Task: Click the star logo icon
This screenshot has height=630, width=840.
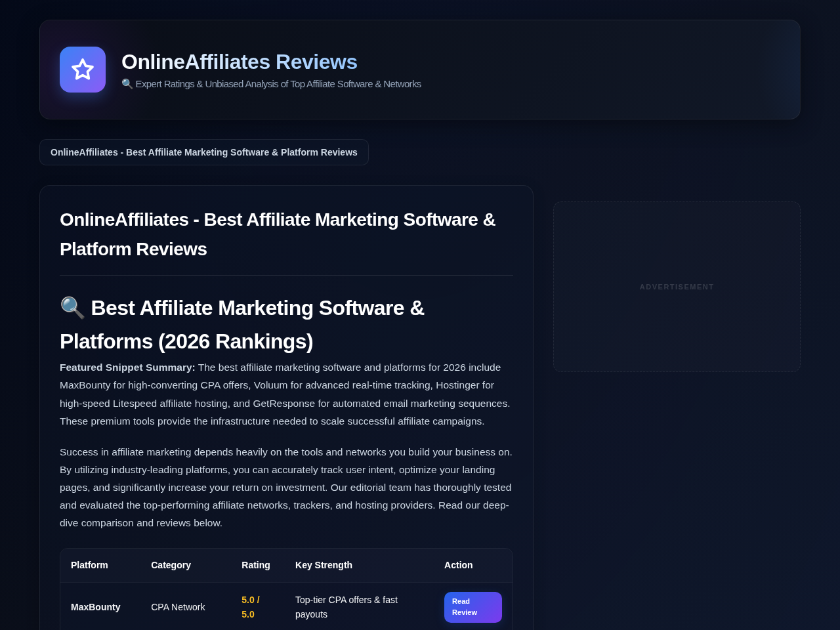Action: click(83, 70)
